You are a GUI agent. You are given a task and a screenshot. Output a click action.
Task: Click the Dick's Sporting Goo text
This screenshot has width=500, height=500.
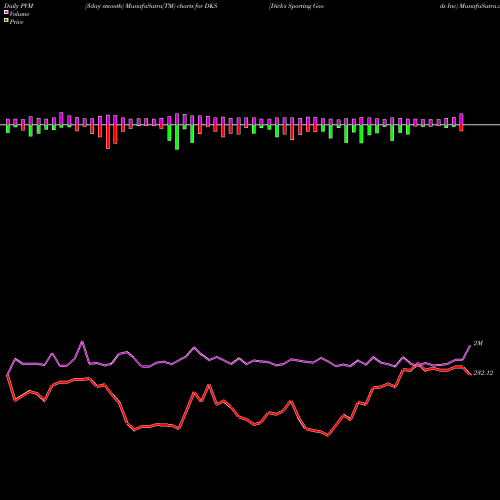(296, 6)
